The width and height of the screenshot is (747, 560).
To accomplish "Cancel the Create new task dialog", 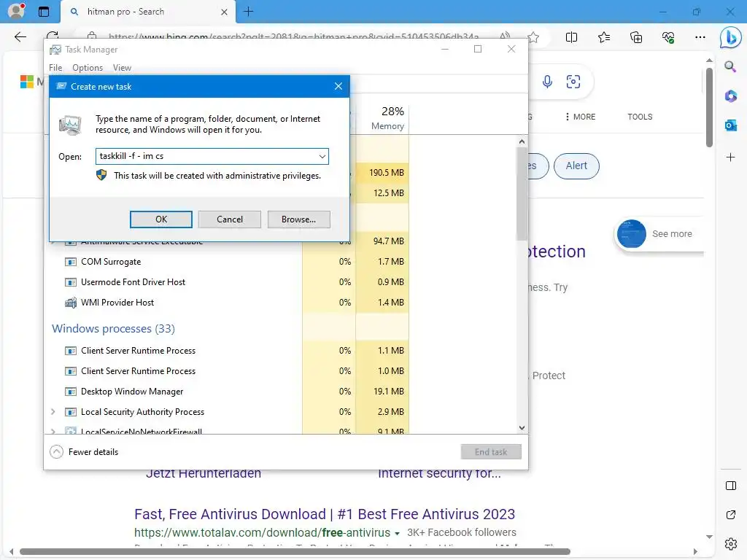I will (230, 219).
